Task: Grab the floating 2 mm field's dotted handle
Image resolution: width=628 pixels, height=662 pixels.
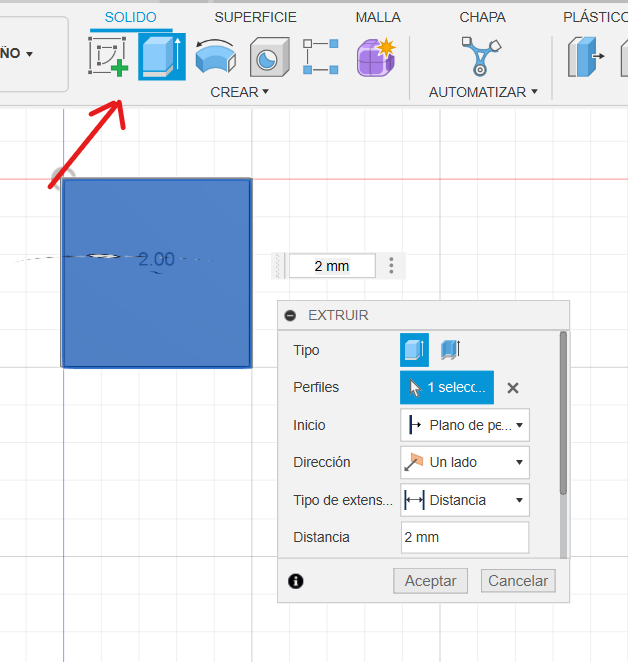Action: (277, 266)
